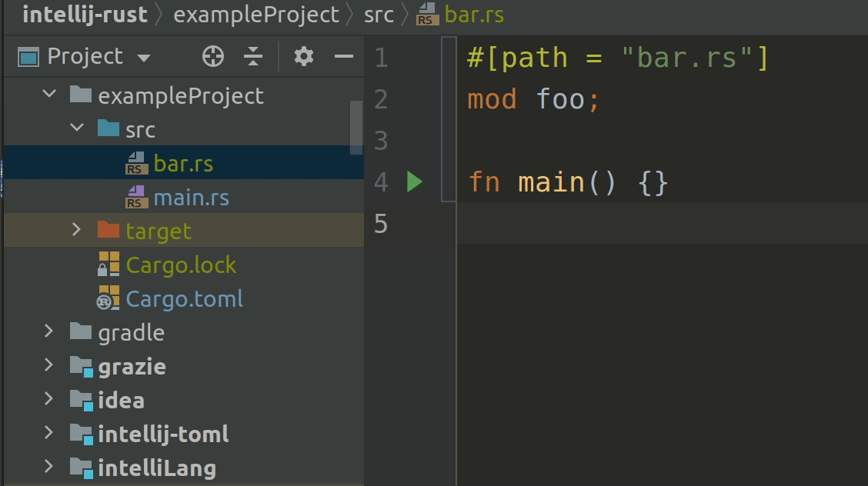Click the project tree vertical scrollbar thumb

[356, 127]
